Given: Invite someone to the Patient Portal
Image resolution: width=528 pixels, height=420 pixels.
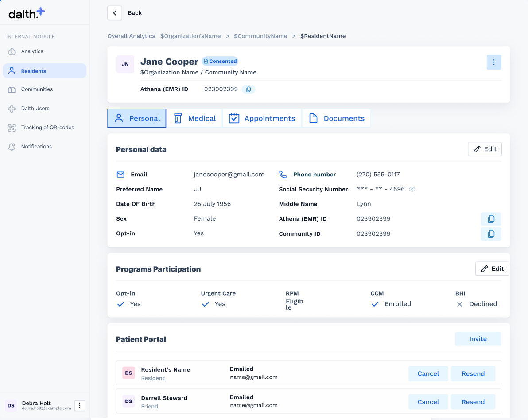Looking at the screenshot, I should click(478, 339).
